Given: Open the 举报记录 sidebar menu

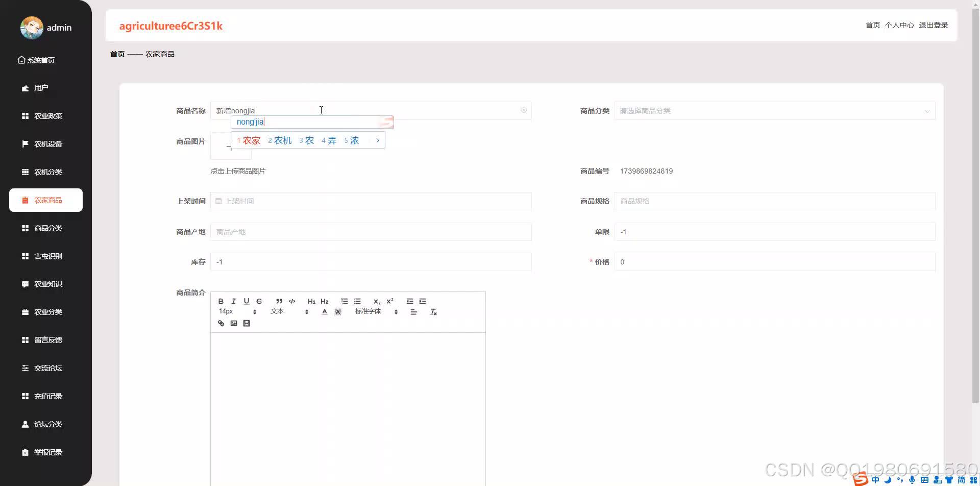Looking at the screenshot, I should pyautogui.click(x=46, y=452).
